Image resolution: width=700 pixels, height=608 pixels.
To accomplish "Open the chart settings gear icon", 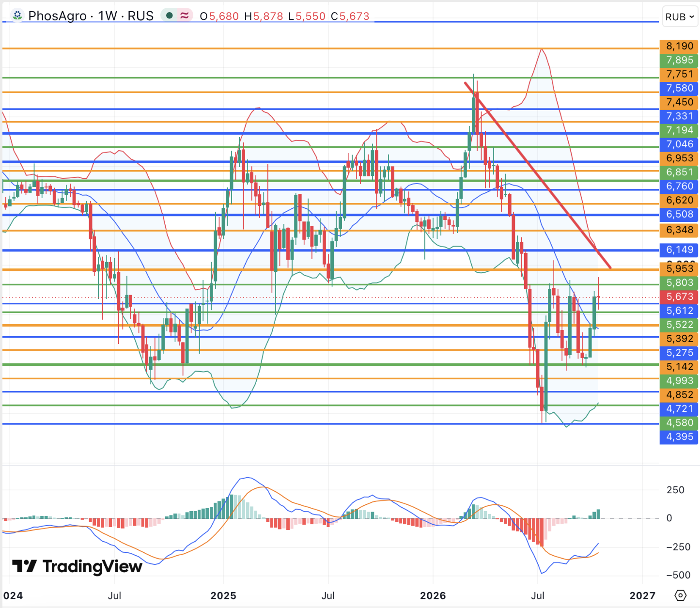I will coord(680,595).
